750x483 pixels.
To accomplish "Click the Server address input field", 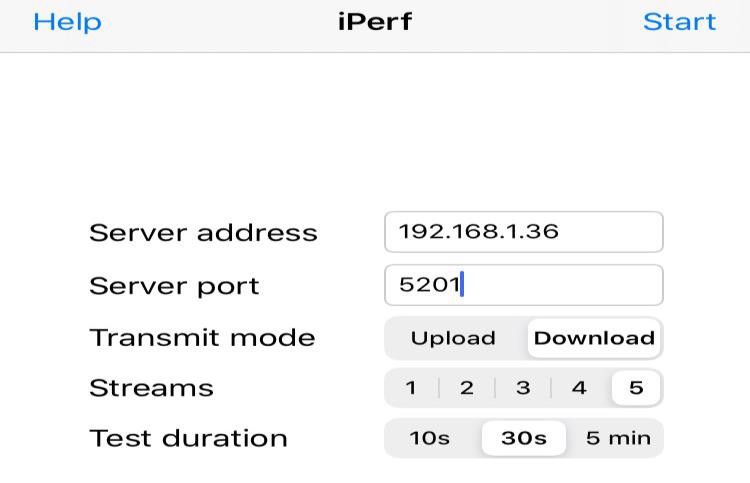I will [x=523, y=232].
